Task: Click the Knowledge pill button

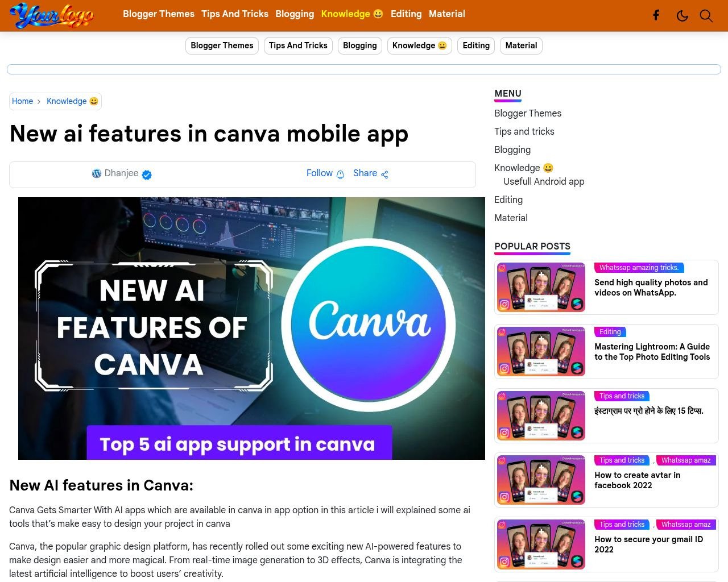Action: (x=420, y=45)
